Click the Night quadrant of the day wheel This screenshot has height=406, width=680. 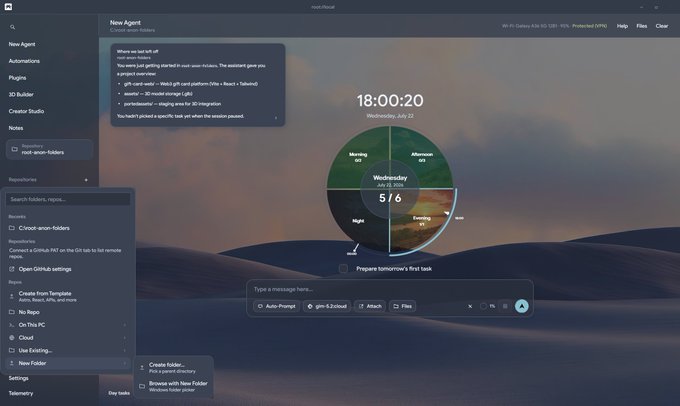358,220
